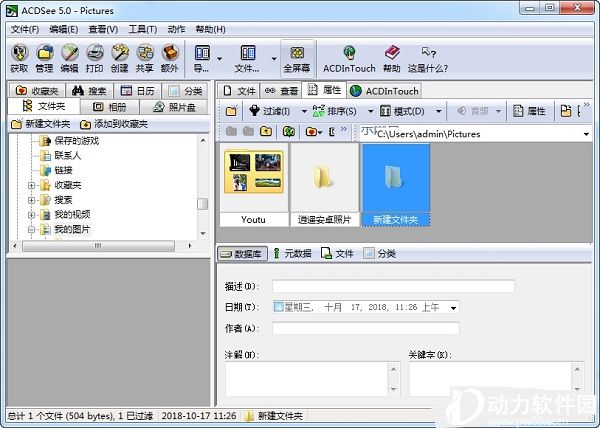Click the 额外 (Extras) treasure chest icon
The width and height of the screenshot is (600, 428).
170,59
